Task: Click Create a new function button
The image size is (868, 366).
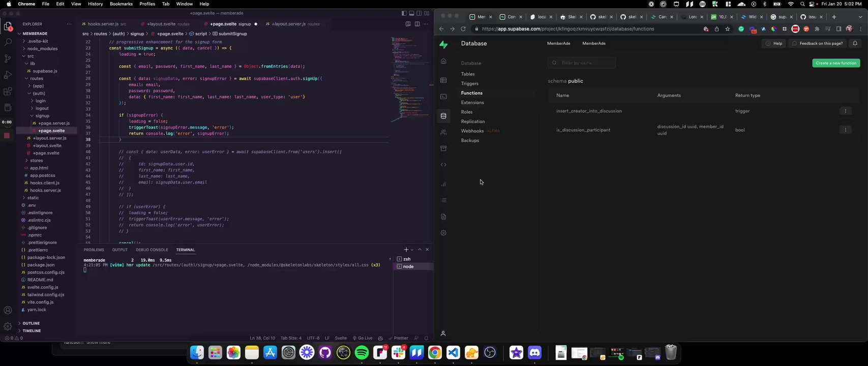Action: click(836, 63)
